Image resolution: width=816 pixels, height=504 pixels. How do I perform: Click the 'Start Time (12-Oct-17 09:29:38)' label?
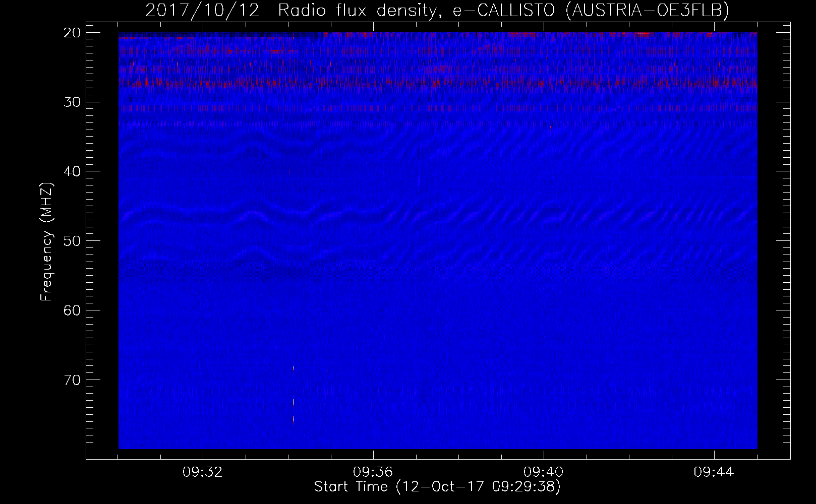coord(437,487)
